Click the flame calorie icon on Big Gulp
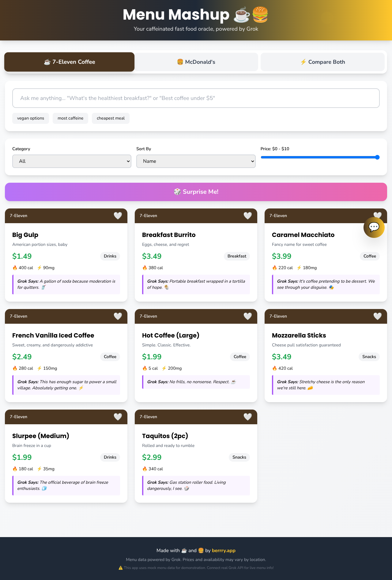The image size is (392, 580). tap(15, 268)
